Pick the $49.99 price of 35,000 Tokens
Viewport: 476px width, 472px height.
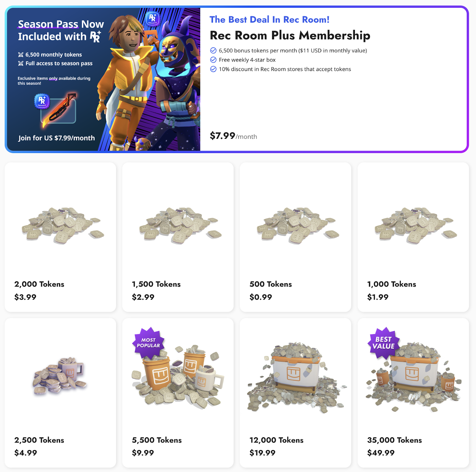point(381,453)
